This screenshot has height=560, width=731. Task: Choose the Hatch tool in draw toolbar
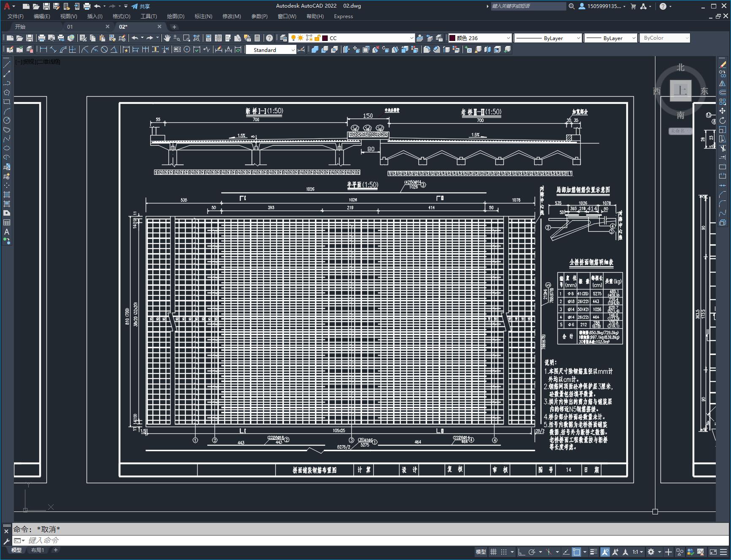coord(7,195)
